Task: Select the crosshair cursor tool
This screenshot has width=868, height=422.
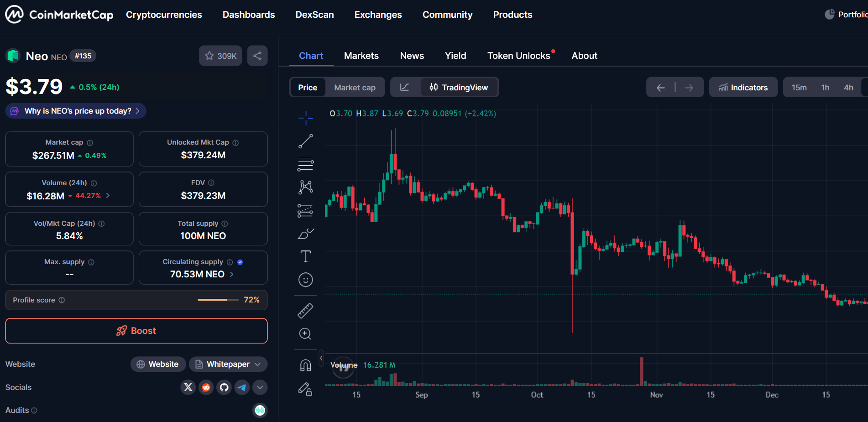Action: [x=305, y=118]
